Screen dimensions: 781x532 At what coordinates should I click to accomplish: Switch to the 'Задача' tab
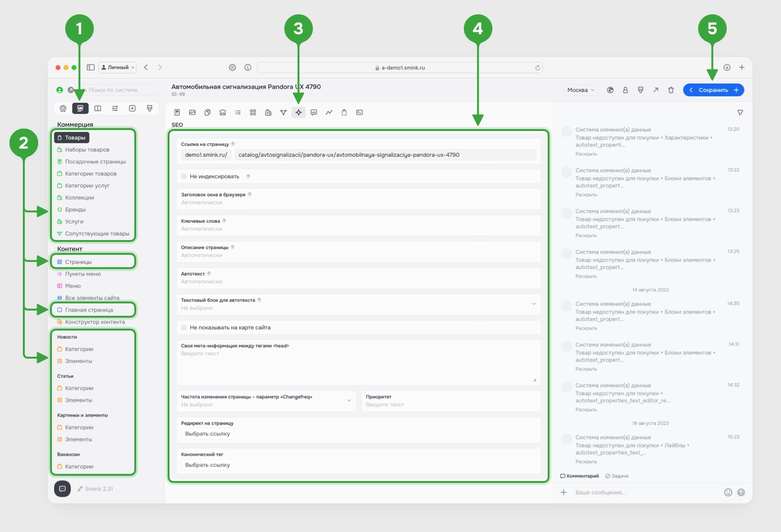point(617,476)
